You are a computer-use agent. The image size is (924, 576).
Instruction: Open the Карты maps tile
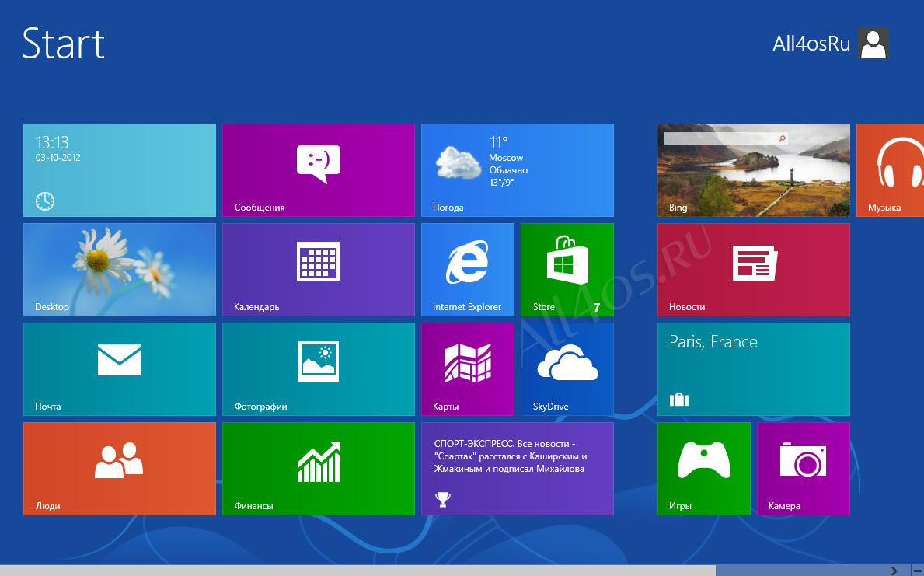click(468, 369)
